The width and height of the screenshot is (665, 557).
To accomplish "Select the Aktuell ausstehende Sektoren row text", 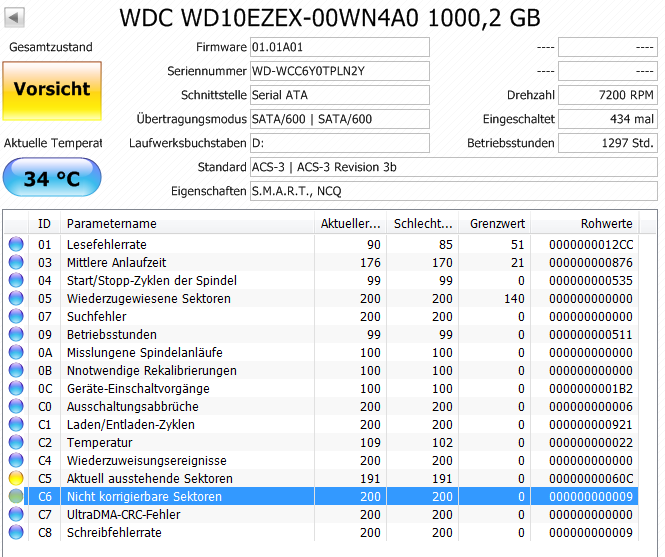I will 149,479.
